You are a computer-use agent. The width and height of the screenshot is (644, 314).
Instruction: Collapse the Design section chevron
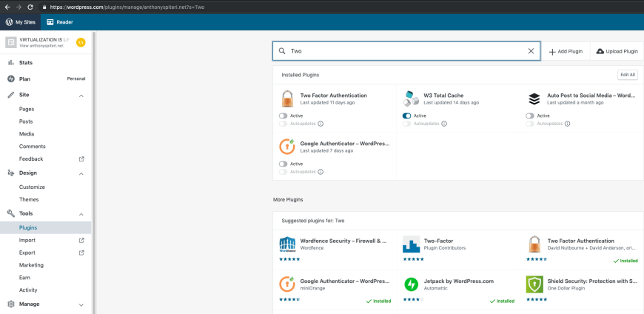81,173
